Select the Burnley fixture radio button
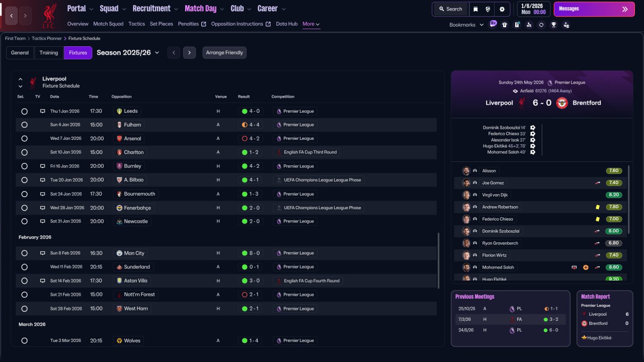Screen dimensions: 644x362 coord(24,166)
